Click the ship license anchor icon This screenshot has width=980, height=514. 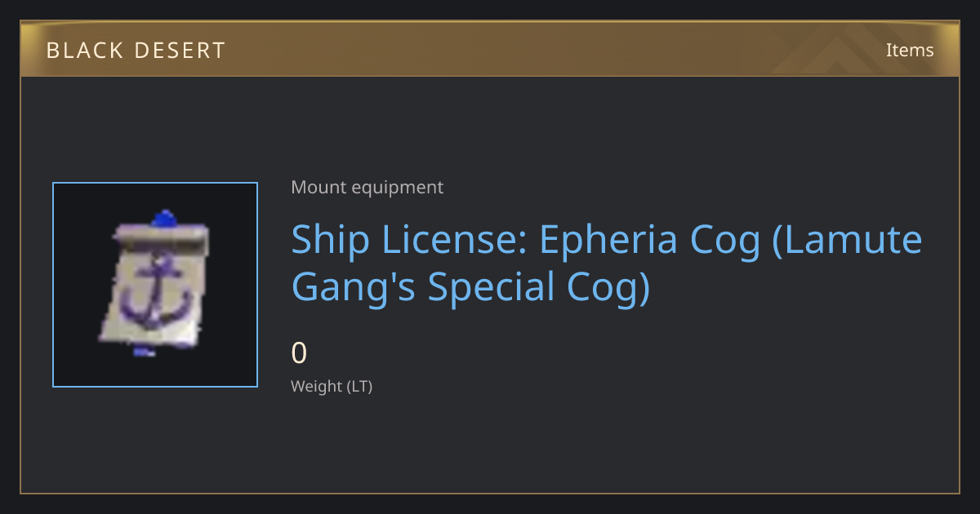tap(155, 285)
